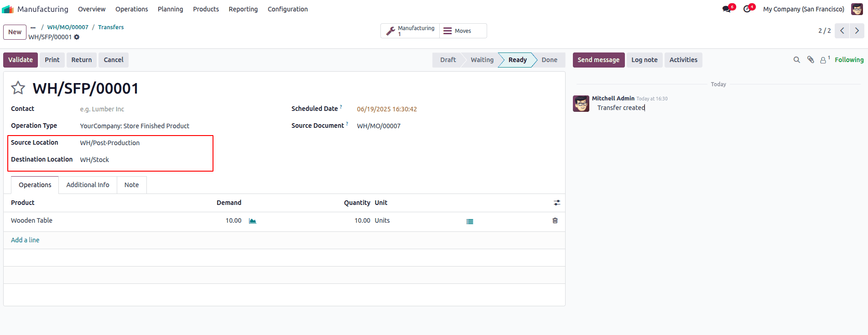Go back to Transfers breadcrumb
Viewport: 868px width, 335px height.
tap(111, 27)
